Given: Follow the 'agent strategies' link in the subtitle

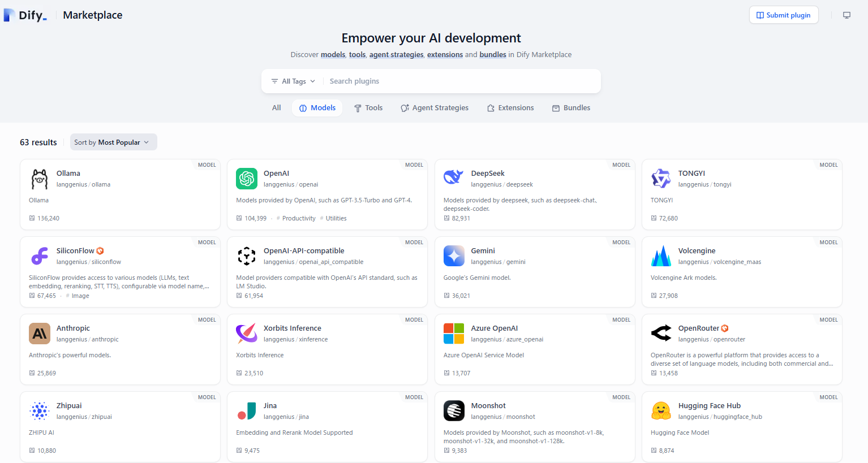Looking at the screenshot, I should click(396, 55).
